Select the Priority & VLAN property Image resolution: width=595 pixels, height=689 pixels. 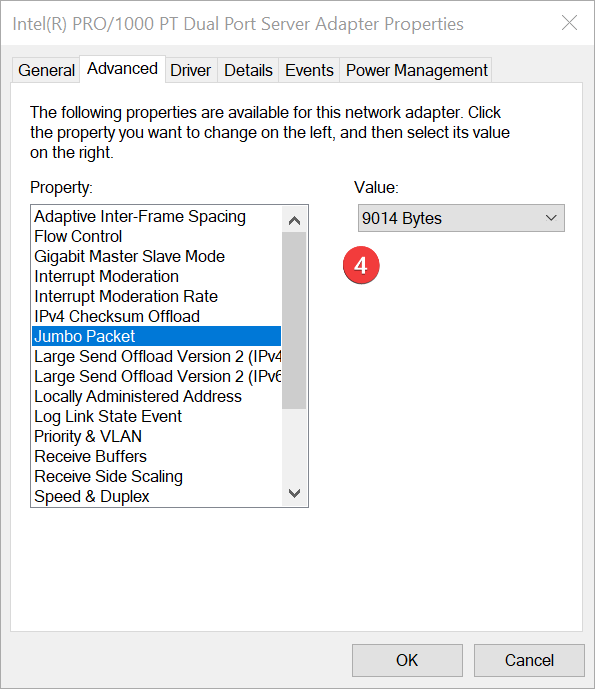pos(156,436)
